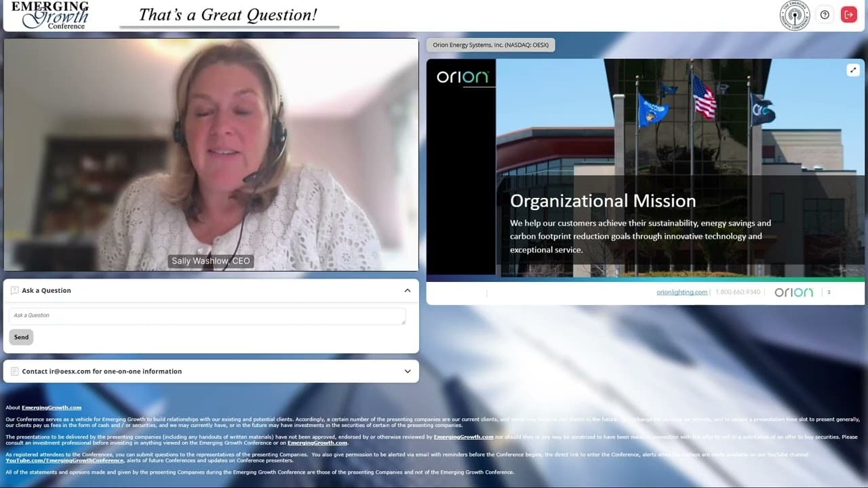Click the Ask a Question text field
The height and width of the screenshot is (488, 868).
(x=208, y=316)
